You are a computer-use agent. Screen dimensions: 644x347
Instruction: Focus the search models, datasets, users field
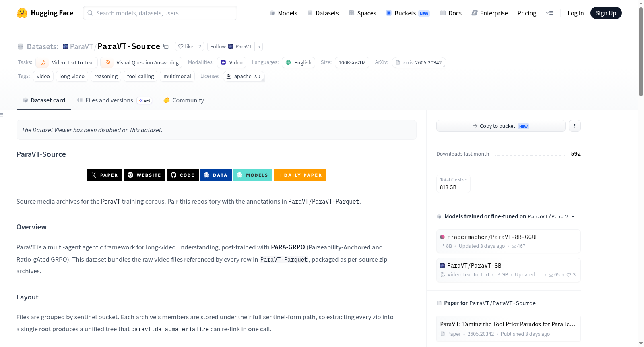coord(160,13)
